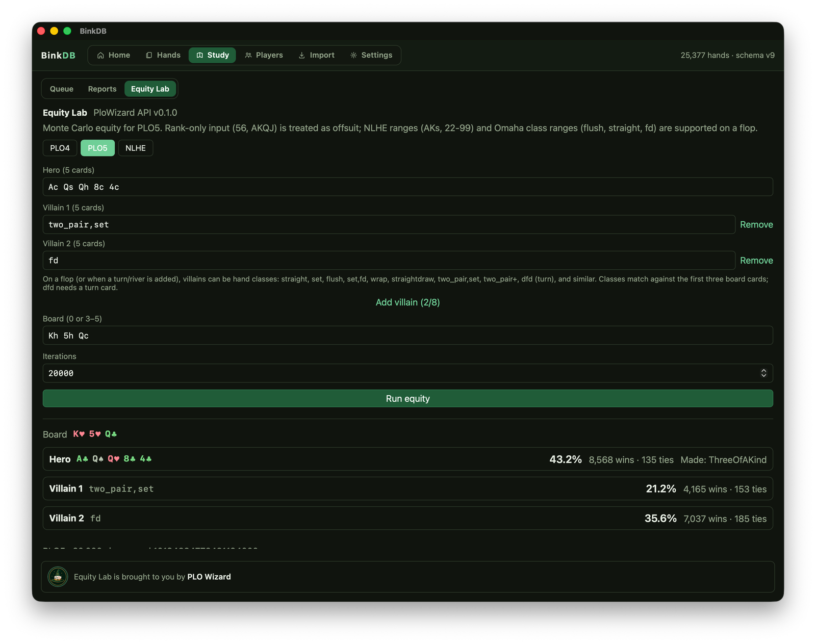Image resolution: width=816 pixels, height=644 pixels.
Task: Switch to Equity Lab tab
Action: 150,89
